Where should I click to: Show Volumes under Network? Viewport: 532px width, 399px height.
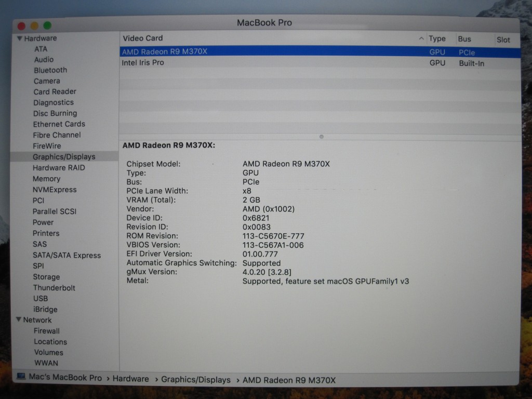(48, 353)
